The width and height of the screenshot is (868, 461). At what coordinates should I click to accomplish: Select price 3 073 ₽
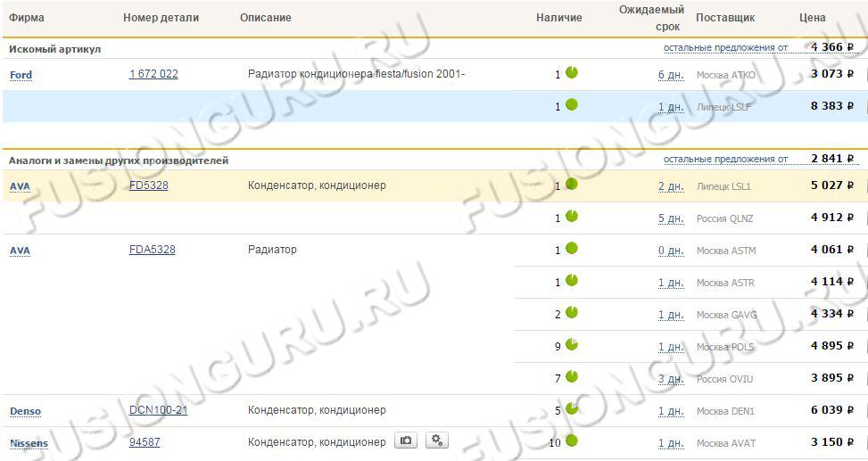[x=832, y=74]
